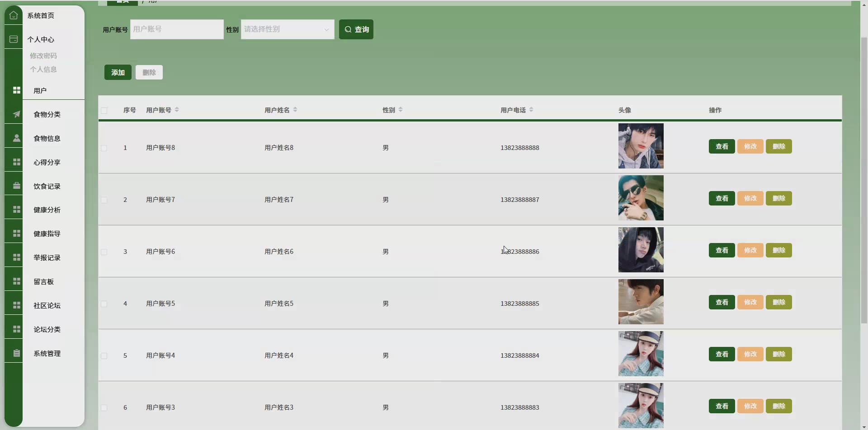Click 查看 for 用户账号5

point(722,302)
